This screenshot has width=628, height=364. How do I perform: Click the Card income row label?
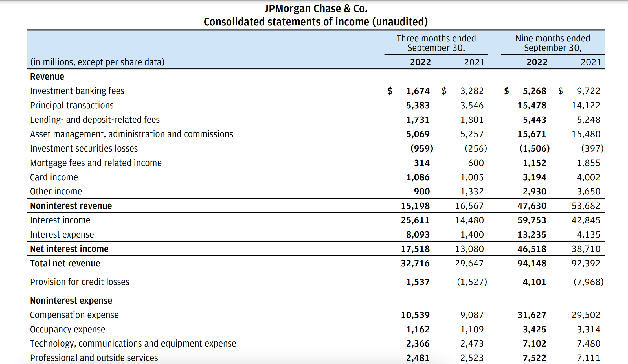click(x=54, y=177)
